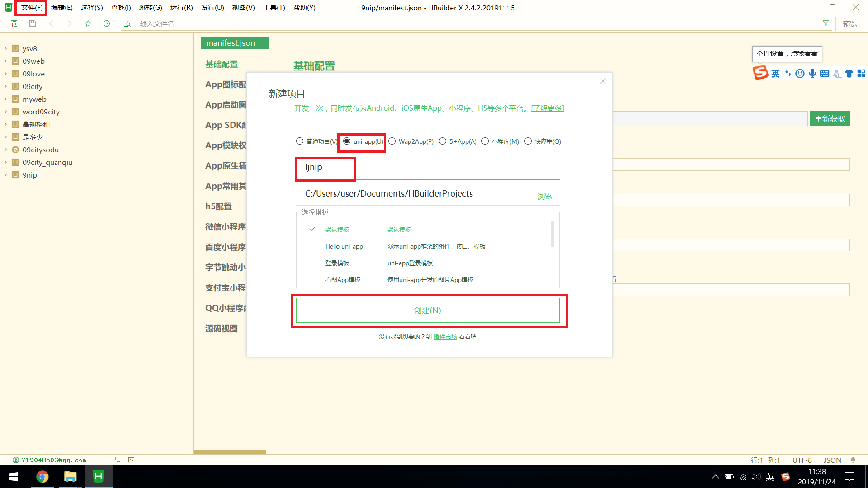Image resolution: width=868 pixels, height=488 pixels.
Task: Click the run play-circle icon
Action: pyautogui.click(x=107, y=23)
